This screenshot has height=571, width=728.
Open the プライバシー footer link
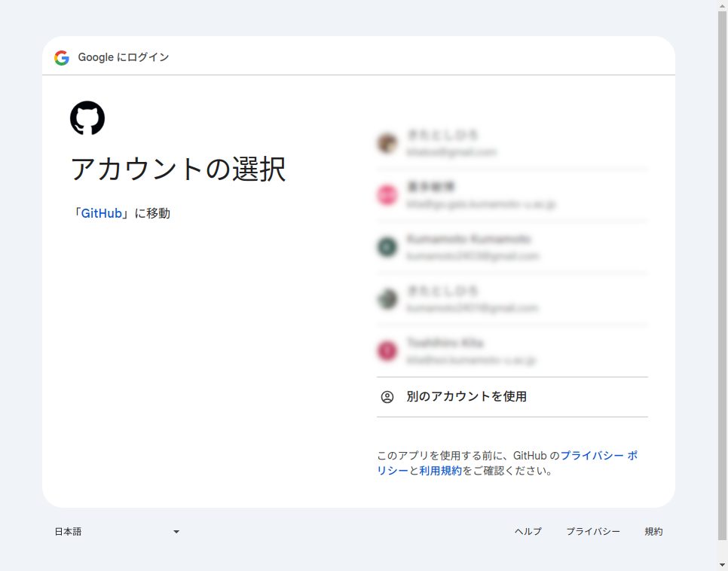[x=593, y=532]
